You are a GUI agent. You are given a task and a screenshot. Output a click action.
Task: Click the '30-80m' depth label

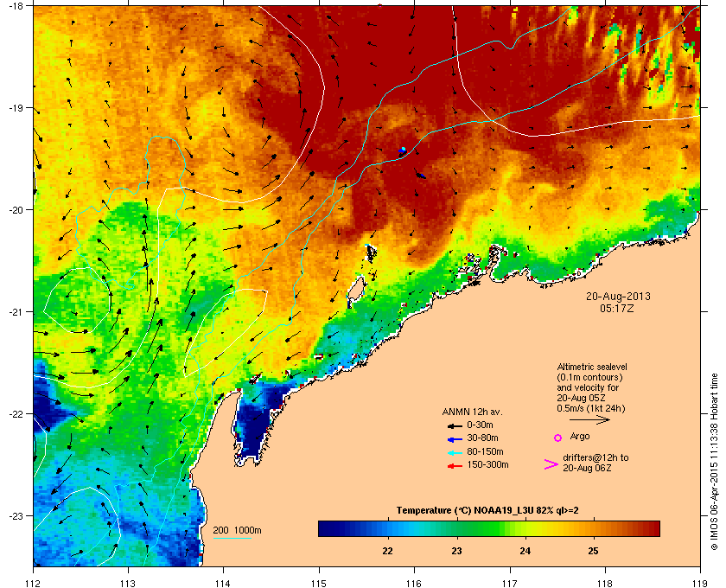482,438
